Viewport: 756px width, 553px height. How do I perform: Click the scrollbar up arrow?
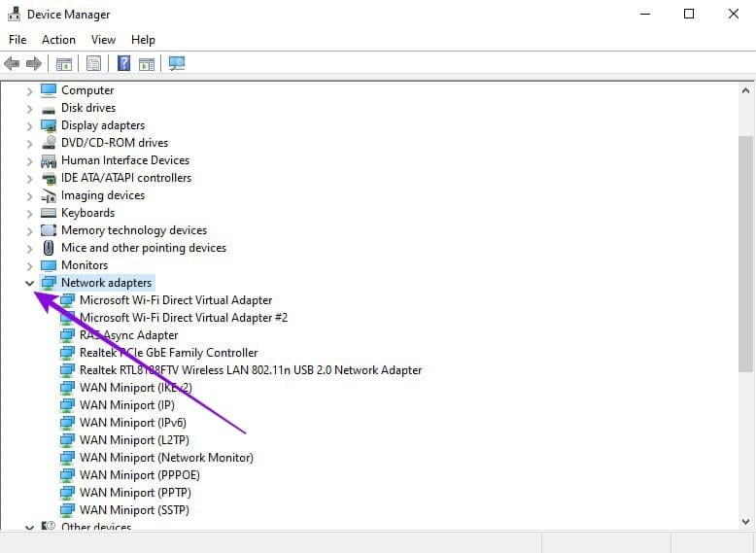click(745, 90)
